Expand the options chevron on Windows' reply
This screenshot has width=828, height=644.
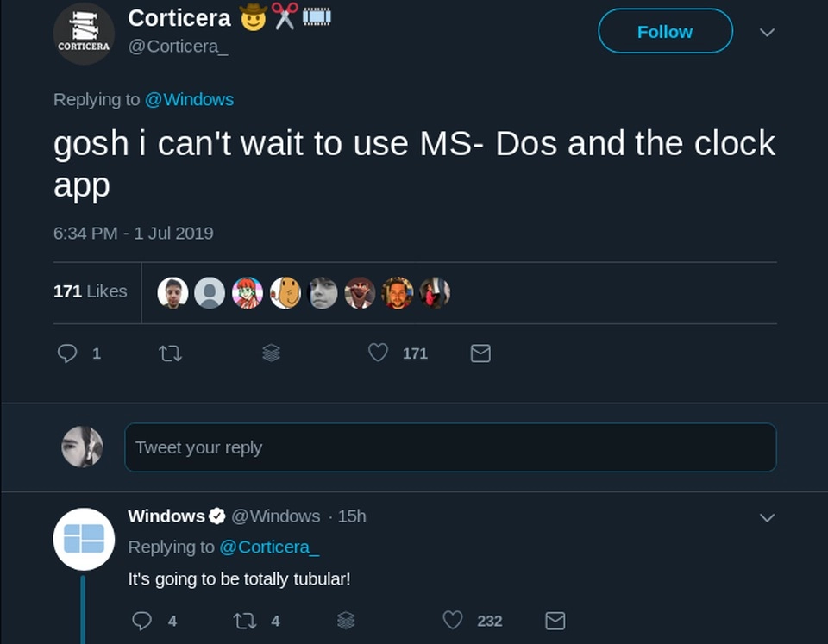pos(767,518)
